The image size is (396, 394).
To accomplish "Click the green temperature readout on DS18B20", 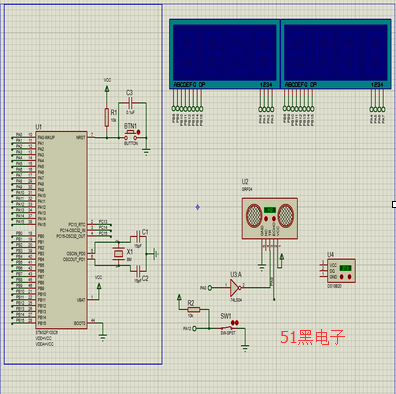I will point(345,268).
